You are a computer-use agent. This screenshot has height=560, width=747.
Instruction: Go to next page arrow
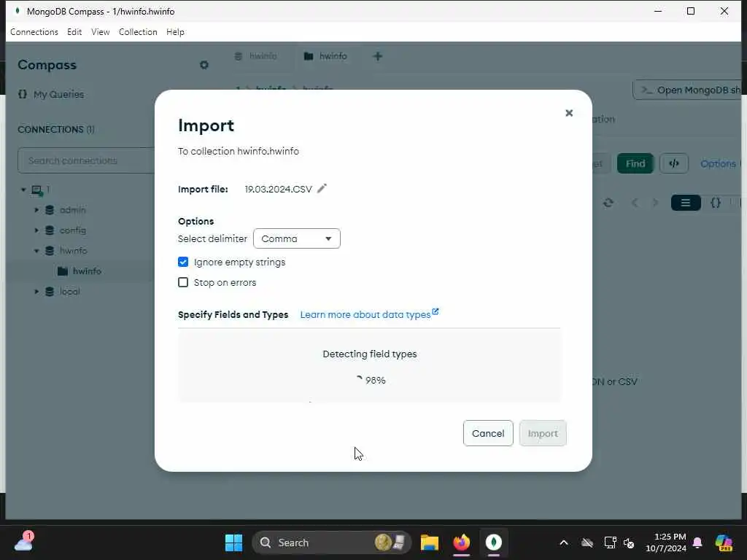(x=655, y=203)
